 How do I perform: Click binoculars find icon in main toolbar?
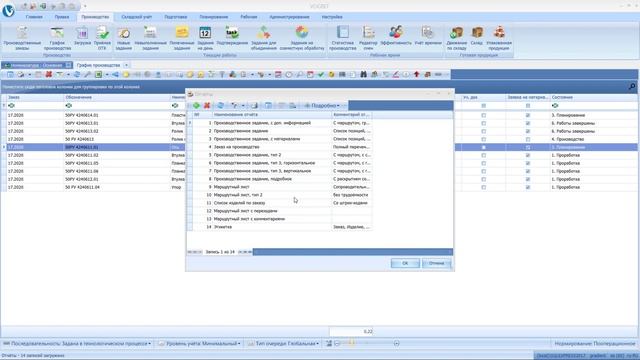363,74
